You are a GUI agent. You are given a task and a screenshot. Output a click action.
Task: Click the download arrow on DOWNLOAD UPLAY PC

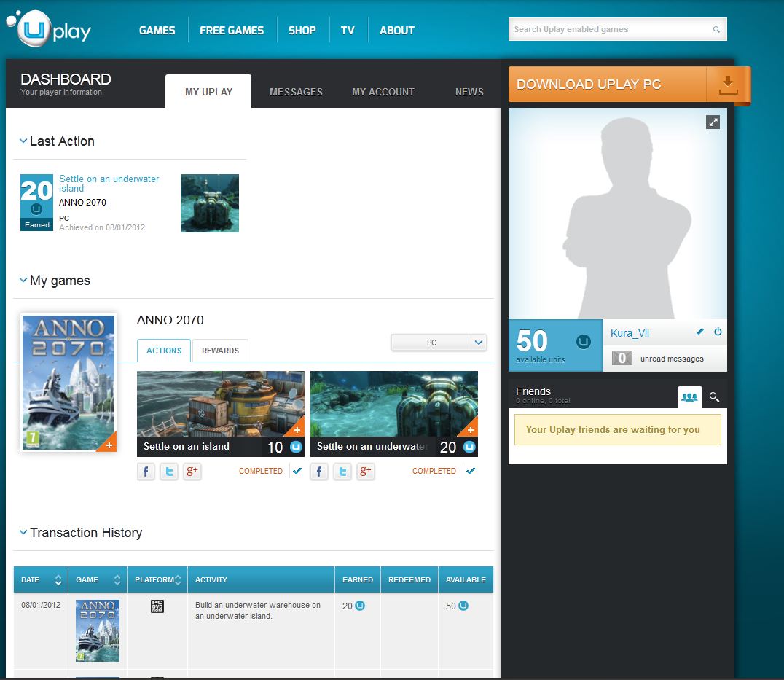coord(727,84)
